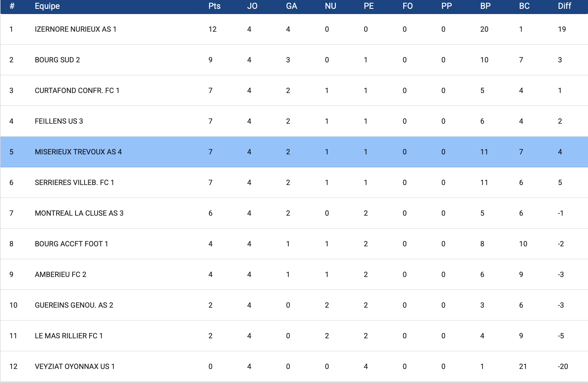The height and width of the screenshot is (383, 588).
Task: Select the NU column header
Action: 330,6
